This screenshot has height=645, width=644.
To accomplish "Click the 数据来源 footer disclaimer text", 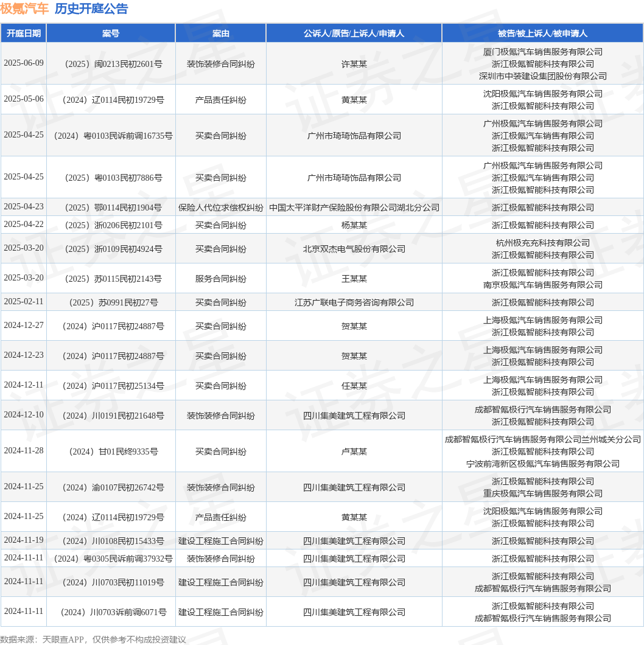I will tap(93, 640).
